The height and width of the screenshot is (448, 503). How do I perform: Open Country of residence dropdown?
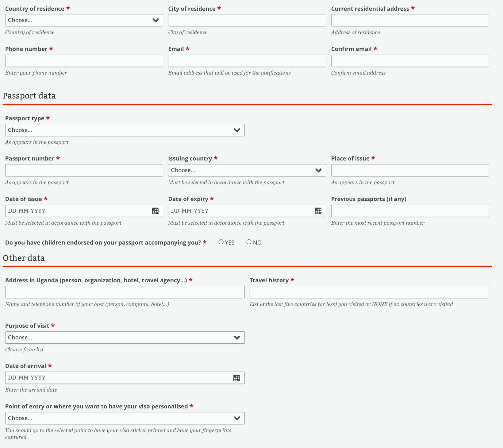84,20
